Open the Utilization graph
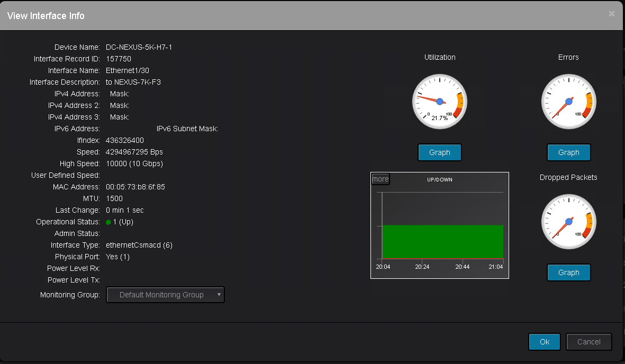This screenshot has height=364, width=625. (x=440, y=152)
